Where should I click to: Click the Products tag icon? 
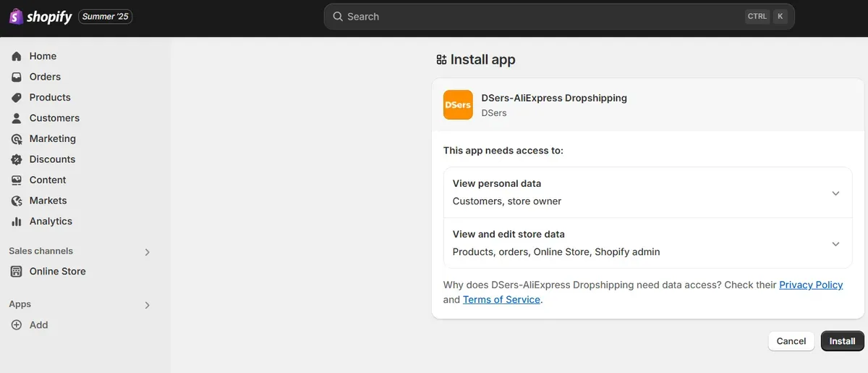pyautogui.click(x=17, y=98)
